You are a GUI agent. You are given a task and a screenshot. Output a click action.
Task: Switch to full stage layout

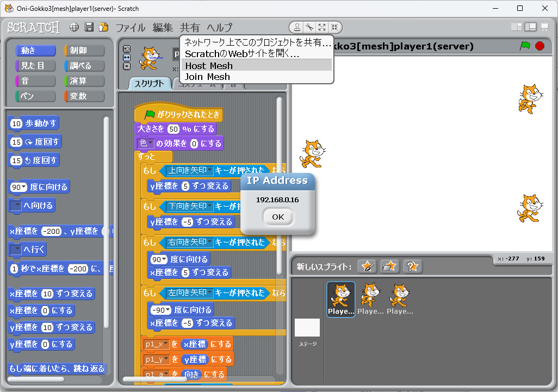(x=530, y=27)
